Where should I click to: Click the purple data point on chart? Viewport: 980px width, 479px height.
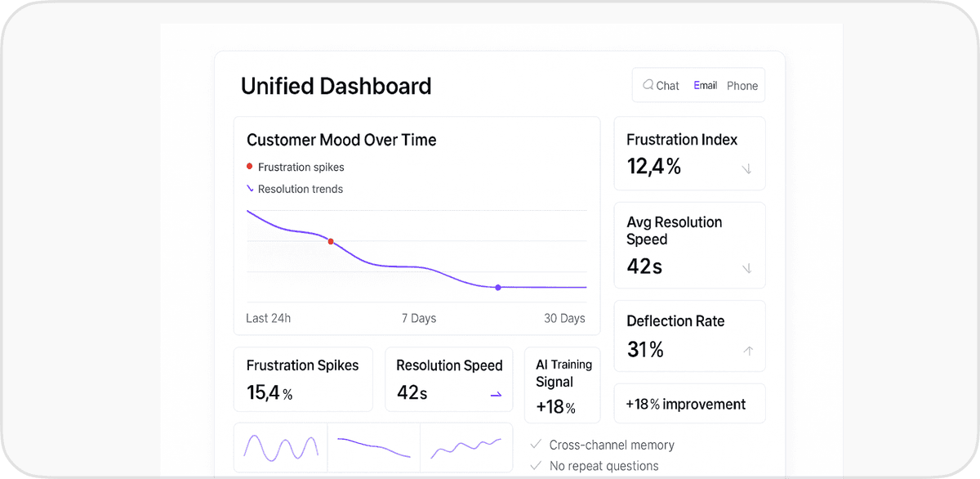[x=498, y=288]
